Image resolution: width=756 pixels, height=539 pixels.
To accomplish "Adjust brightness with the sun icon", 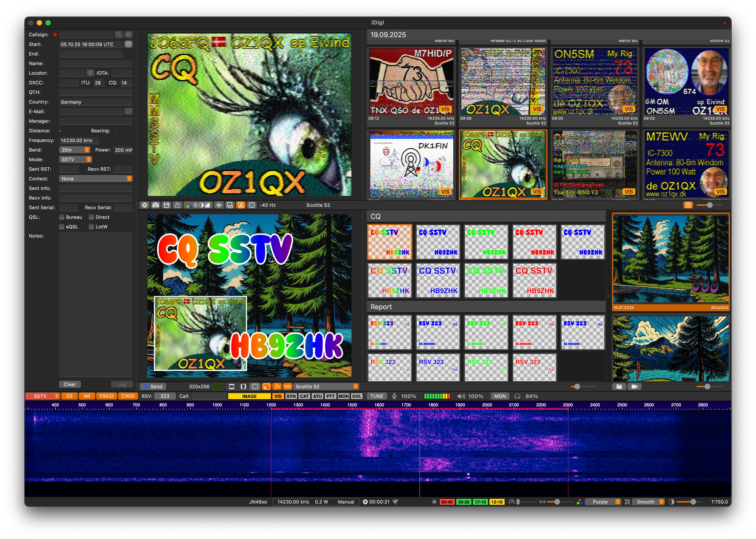I will [x=195, y=205].
